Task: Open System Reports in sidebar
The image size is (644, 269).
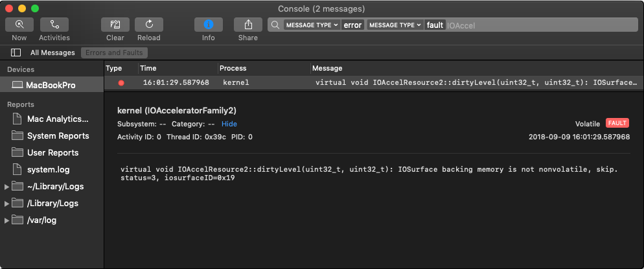Action: pos(58,136)
